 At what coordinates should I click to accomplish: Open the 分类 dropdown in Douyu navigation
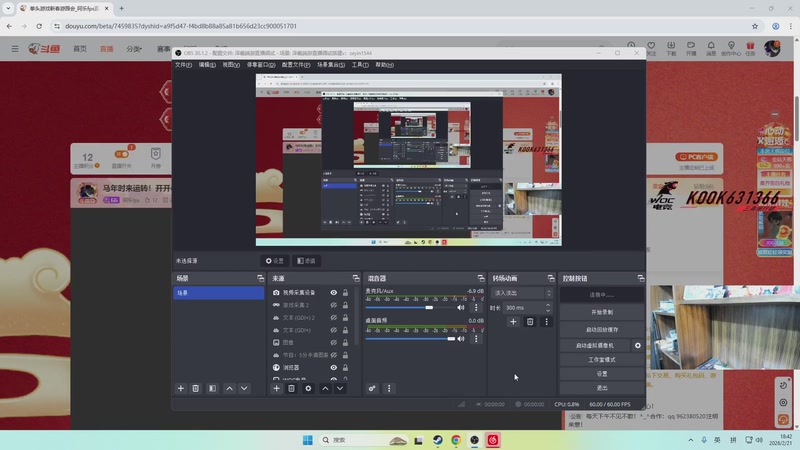pyautogui.click(x=134, y=49)
